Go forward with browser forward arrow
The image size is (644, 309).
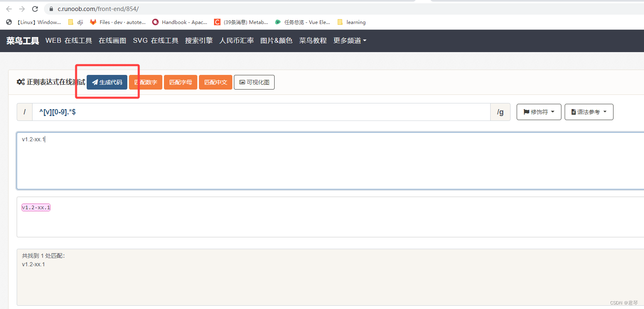tap(22, 9)
